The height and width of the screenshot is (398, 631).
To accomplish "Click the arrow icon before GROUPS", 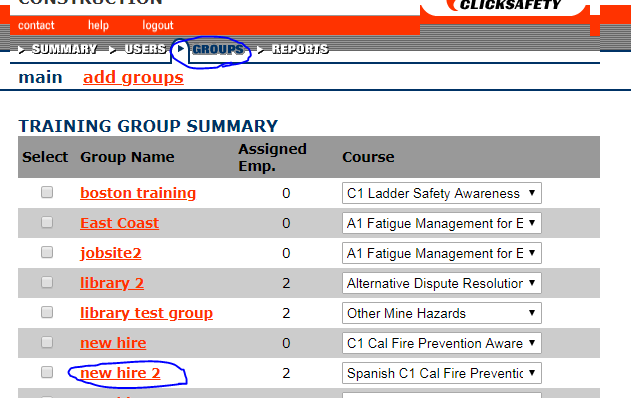I will [181, 49].
